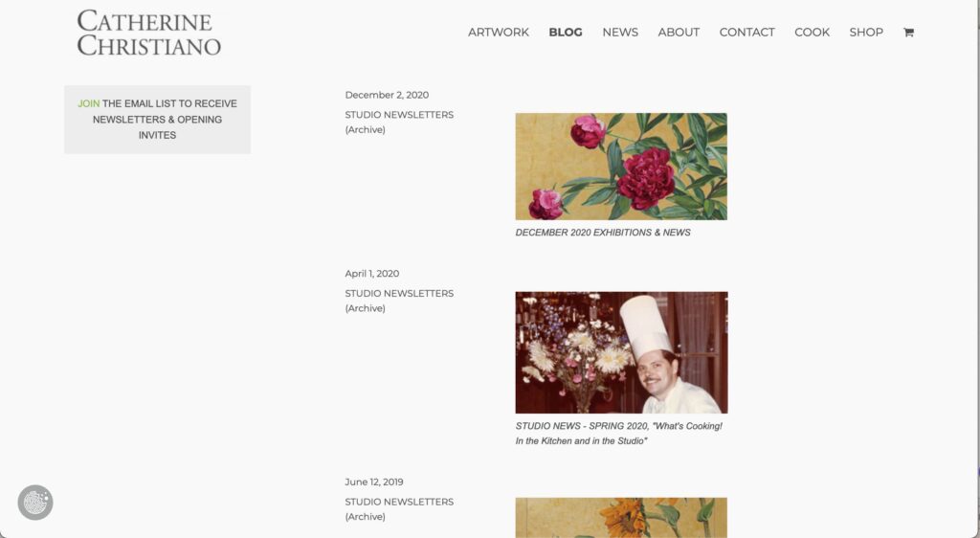Screen dimensions: 980x538
Task: Open the ARTWORK menu item
Action: coord(498,33)
